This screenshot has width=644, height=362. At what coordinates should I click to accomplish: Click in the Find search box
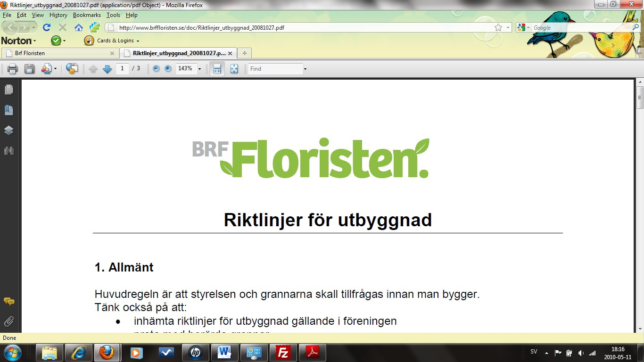coord(275,69)
